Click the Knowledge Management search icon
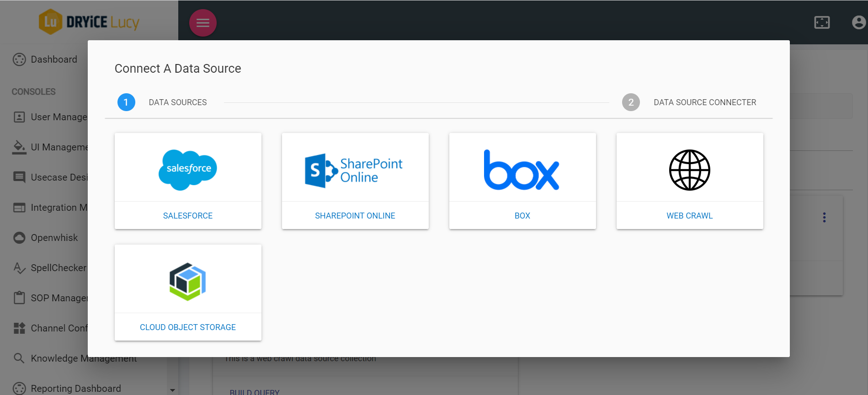868x395 pixels. (19, 358)
